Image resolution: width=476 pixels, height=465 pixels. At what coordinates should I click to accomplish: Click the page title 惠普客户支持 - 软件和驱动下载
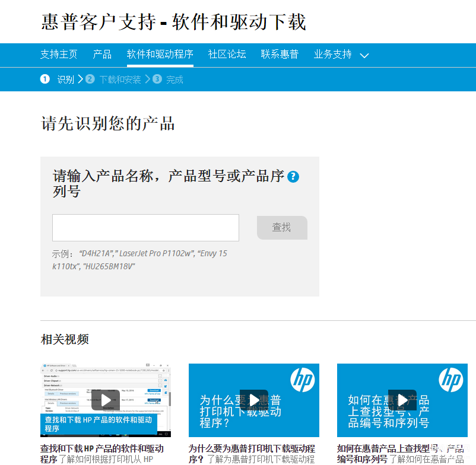173,22
